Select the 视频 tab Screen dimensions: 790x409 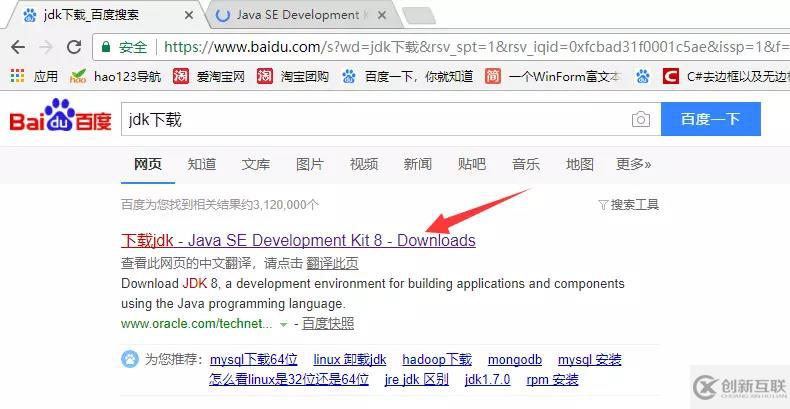pyautogui.click(x=363, y=164)
